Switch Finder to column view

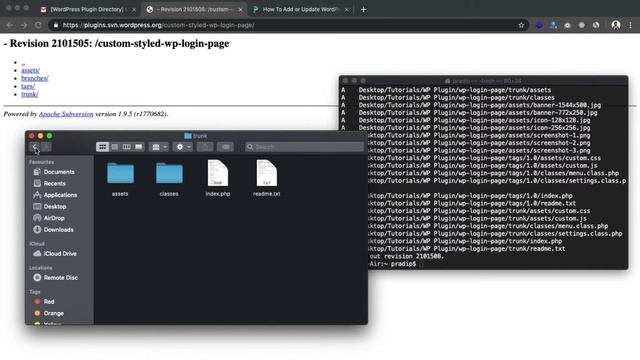point(127,147)
